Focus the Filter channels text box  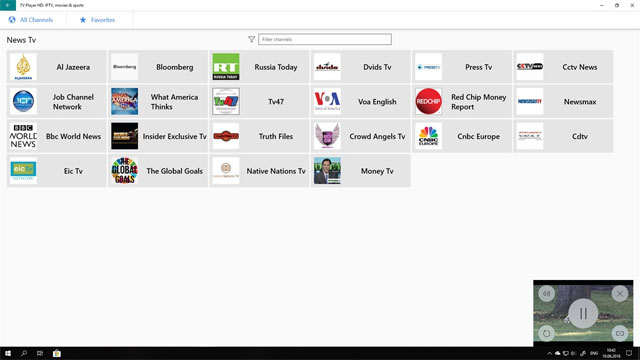tap(324, 39)
